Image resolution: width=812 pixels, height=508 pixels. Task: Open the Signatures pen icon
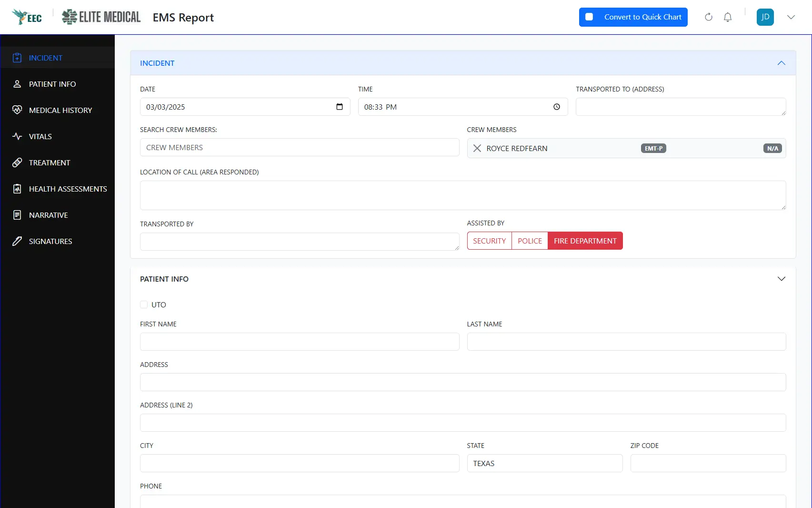tap(17, 241)
